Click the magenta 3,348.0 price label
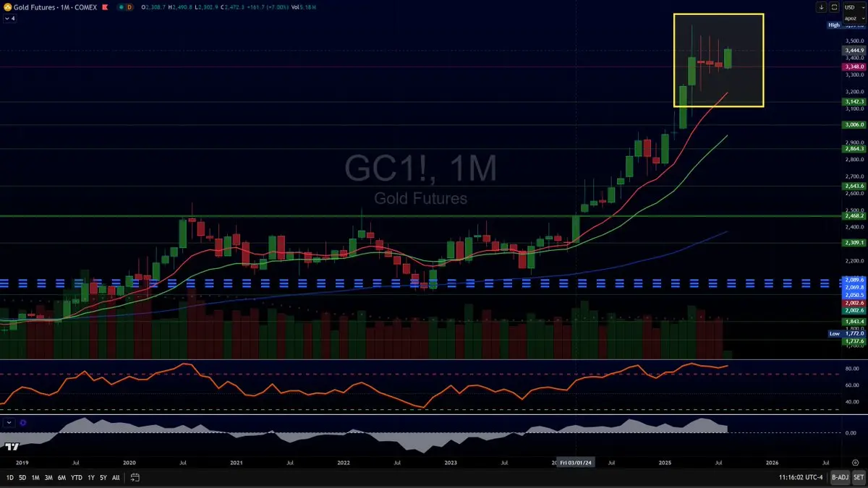Image resolution: width=868 pixels, height=488 pixels. (x=854, y=67)
